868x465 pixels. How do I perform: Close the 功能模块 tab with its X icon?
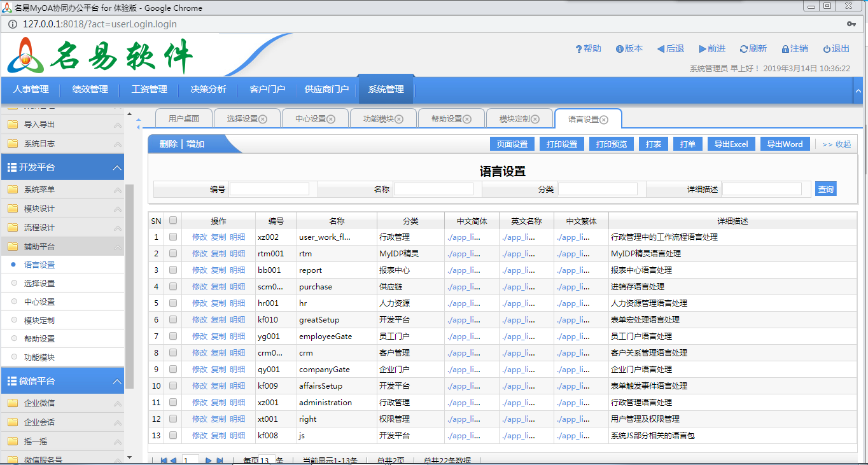pos(399,119)
